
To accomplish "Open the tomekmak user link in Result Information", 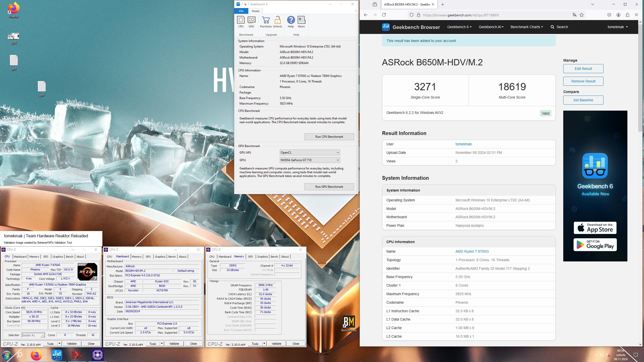I will point(463,144).
